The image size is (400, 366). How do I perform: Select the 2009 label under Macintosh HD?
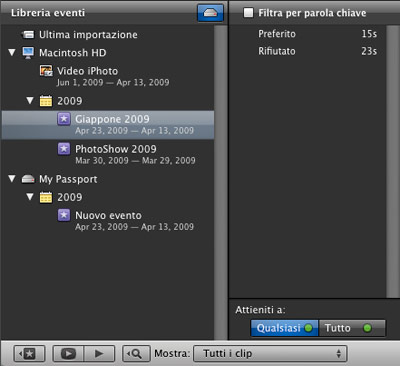pyautogui.click(x=70, y=101)
